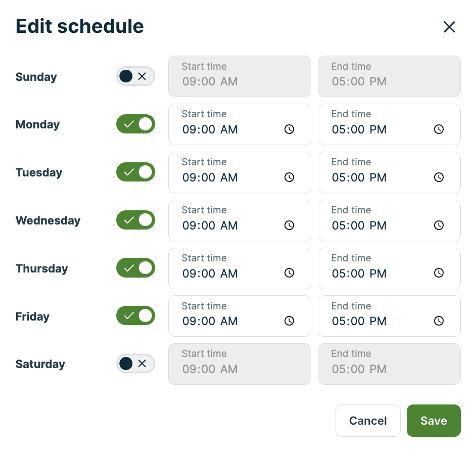
Task: Open time picker for Tuesday start time
Action: (x=289, y=177)
